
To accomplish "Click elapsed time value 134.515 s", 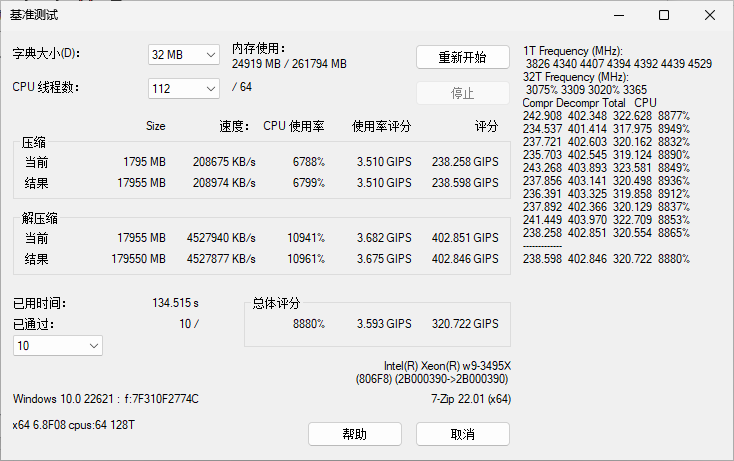I will click(175, 303).
